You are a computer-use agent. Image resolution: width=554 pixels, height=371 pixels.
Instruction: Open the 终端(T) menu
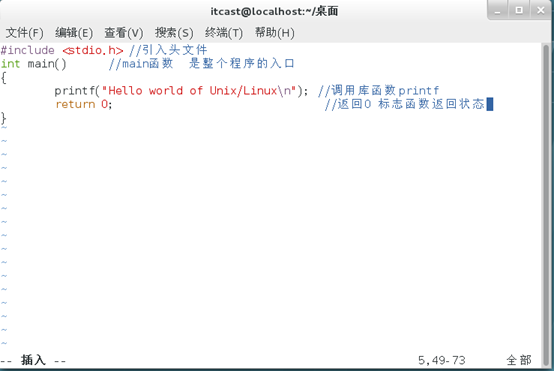(224, 33)
